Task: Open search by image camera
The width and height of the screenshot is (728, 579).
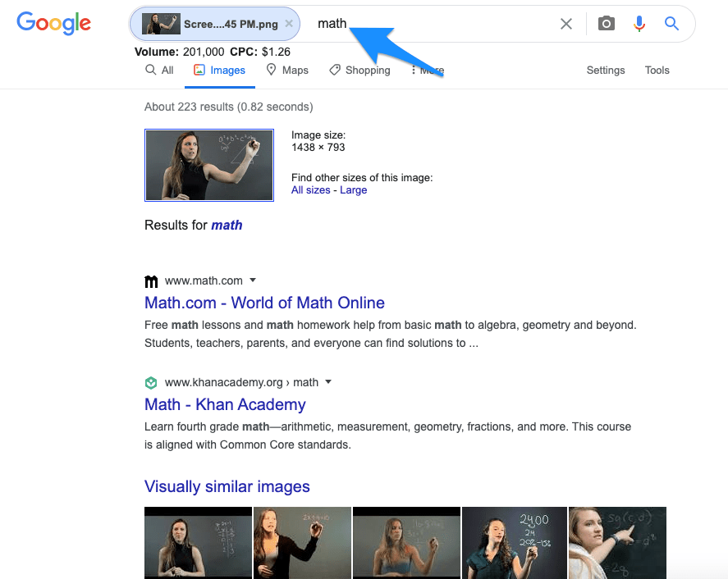Action: point(607,23)
